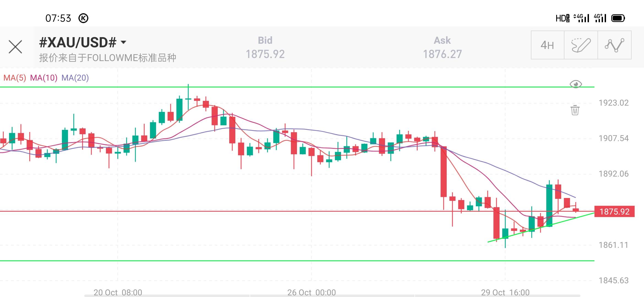Tap the Ask price 1876.27

pos(442,54)
